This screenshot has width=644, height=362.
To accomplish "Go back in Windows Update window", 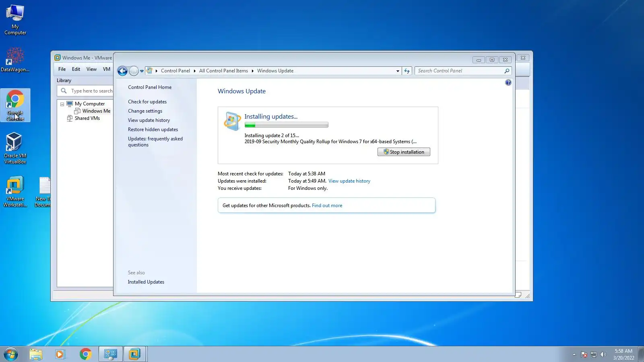I will 122,71.
